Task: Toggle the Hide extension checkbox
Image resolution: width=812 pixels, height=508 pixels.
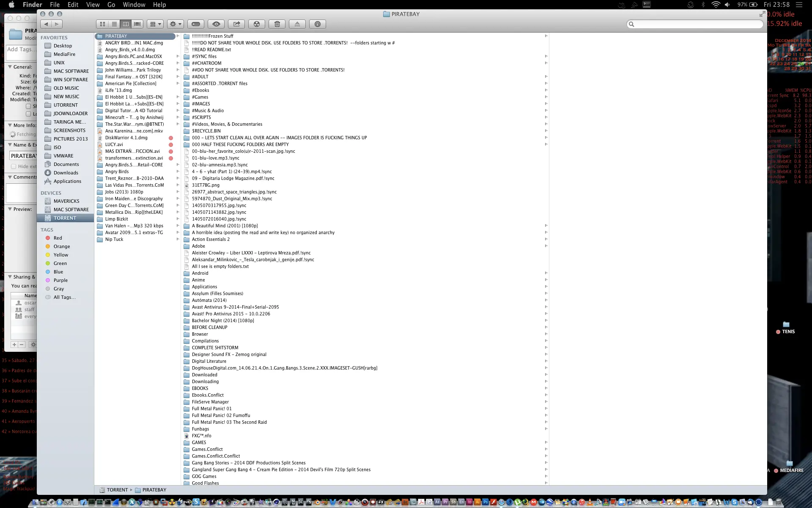Action: [x=14, y=166]
